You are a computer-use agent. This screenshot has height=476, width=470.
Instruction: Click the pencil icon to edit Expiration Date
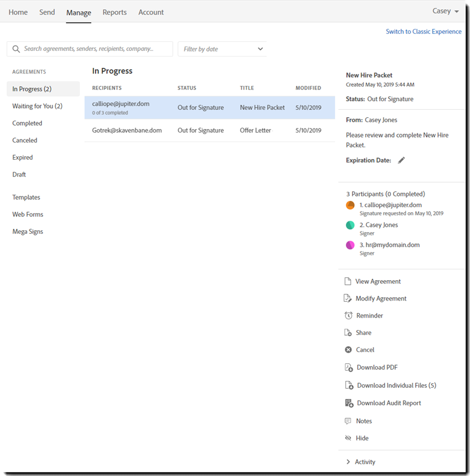(x=401, y=160)
